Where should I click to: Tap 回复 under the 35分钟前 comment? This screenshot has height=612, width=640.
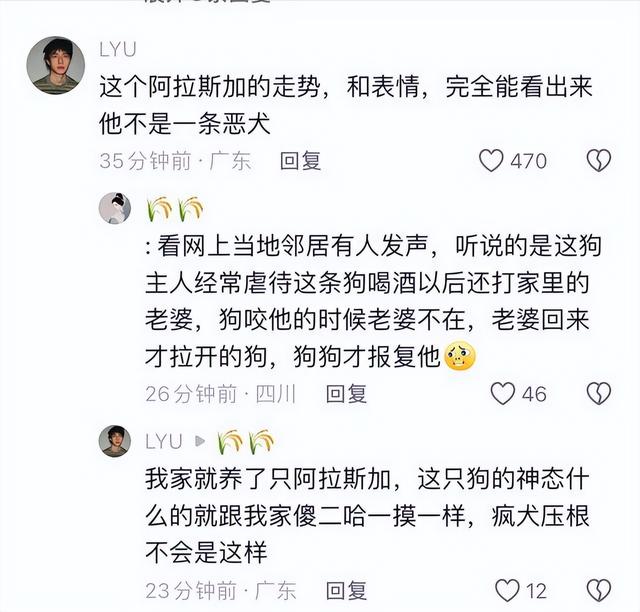pyautogui.click(x=300, y=160)
